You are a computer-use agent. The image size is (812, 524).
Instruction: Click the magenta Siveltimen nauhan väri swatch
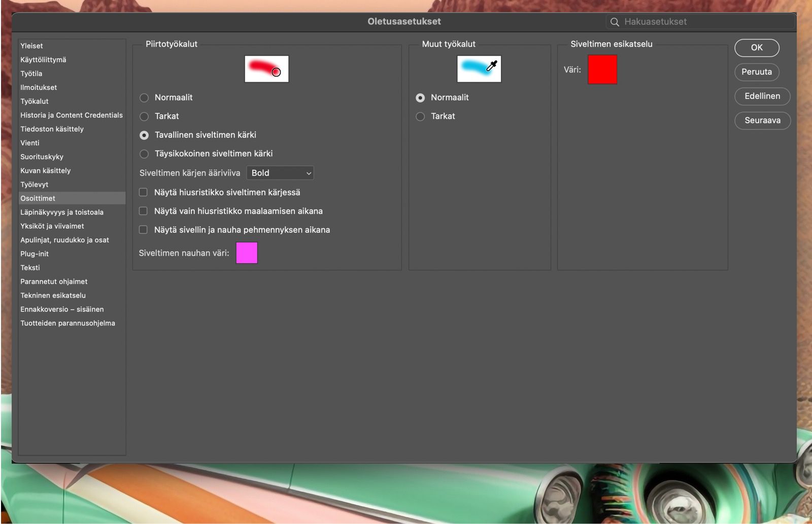(247, 253)
